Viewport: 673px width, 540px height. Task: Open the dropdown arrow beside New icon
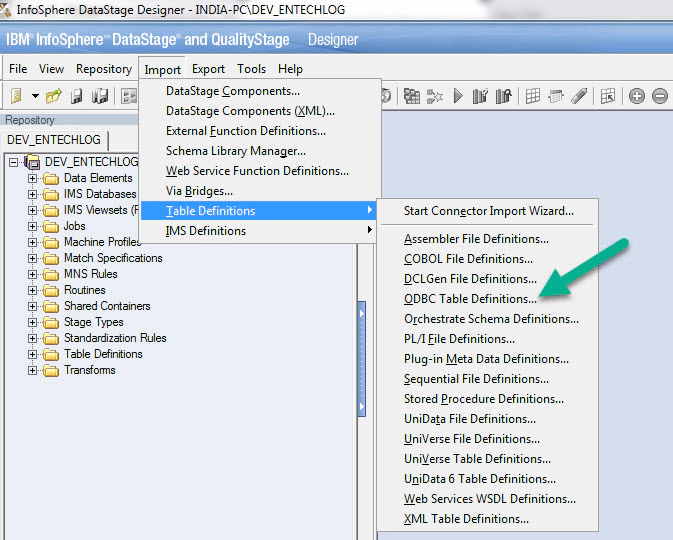[x=35, y=96]
